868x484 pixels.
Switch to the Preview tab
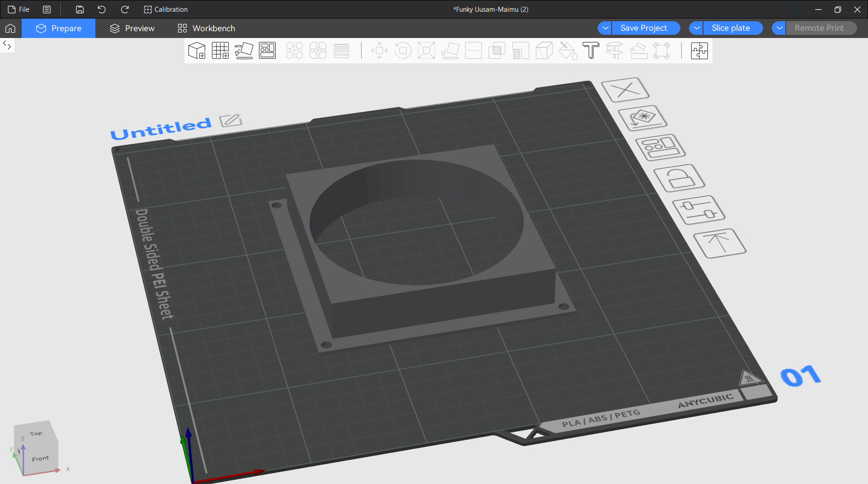coord(132,28)
